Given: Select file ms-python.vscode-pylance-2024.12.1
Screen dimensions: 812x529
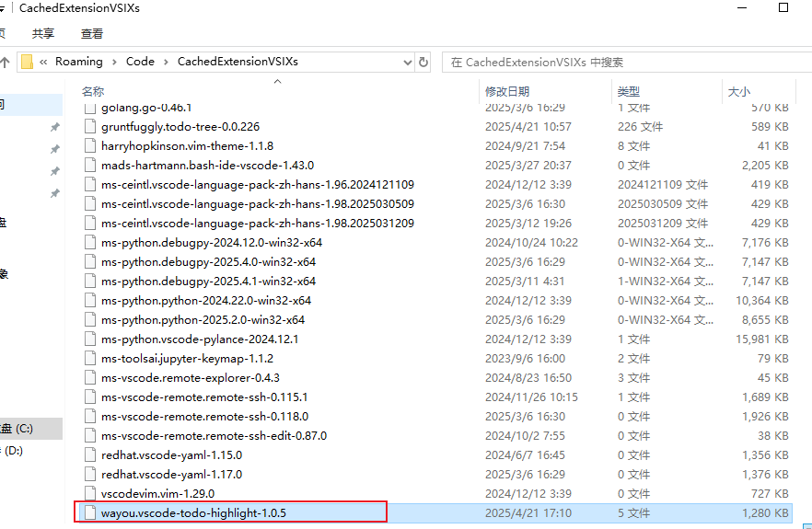Looking at the screenshot, I should (200, 339).
